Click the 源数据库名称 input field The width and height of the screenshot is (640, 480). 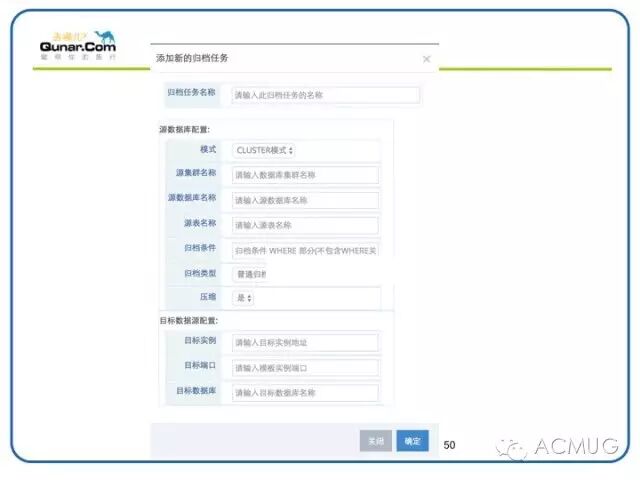tap(305, 200)
